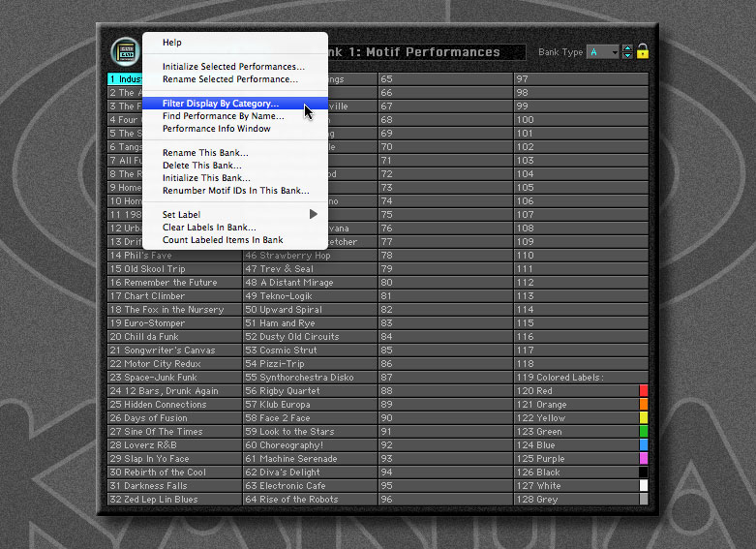Click the red label swatch on slot 120

tap(644, 391)
